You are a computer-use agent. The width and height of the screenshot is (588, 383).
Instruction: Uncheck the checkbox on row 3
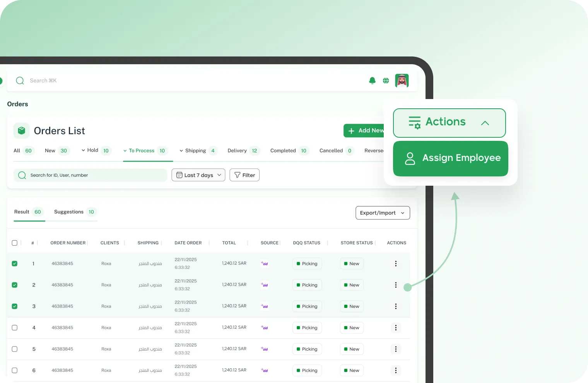(x=15, y=306)
